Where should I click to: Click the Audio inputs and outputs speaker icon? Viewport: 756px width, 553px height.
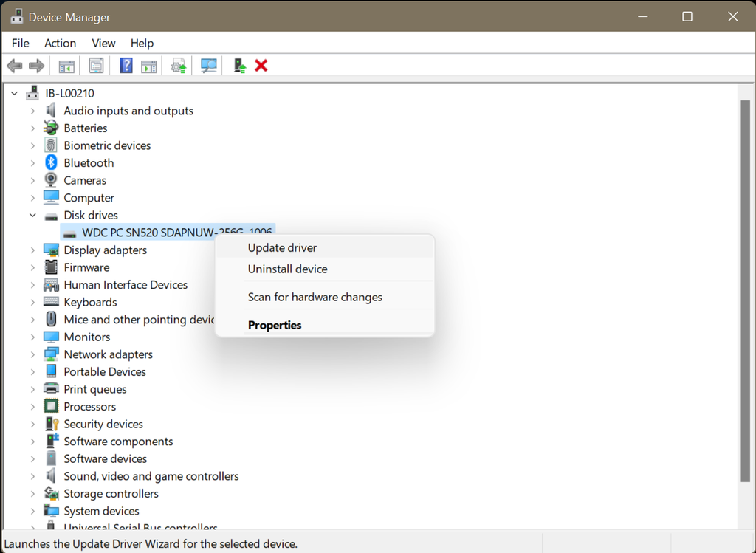(x=51, y=111)
